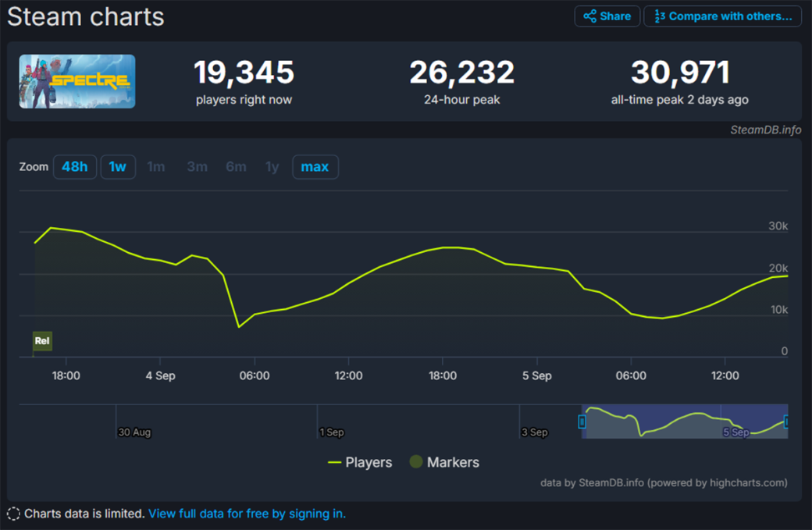Click the '10k' y-axis label
This screenshot has width=812, height=530.
(779, 310)
